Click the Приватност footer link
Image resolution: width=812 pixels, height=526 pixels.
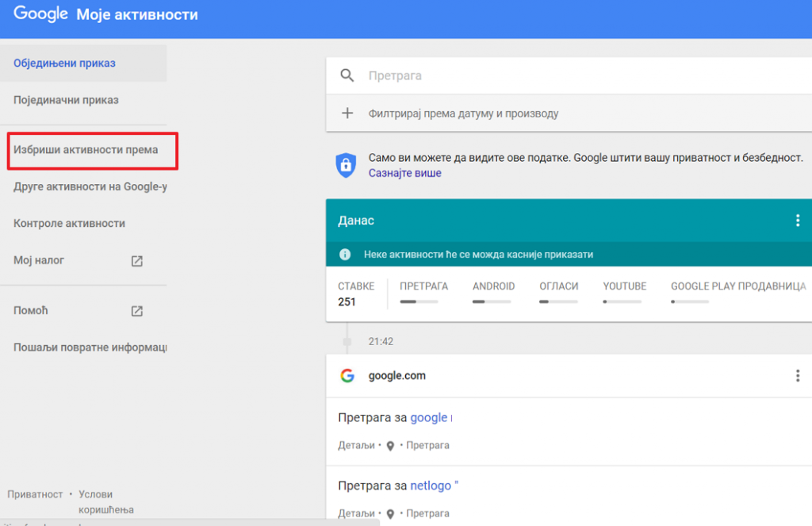pyautogui.click(x=35, y=494)
